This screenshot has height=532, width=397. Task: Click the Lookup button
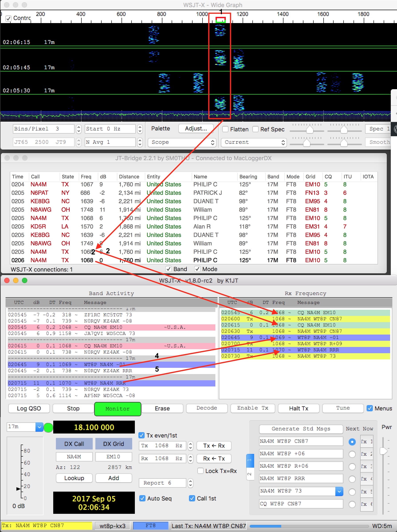74,478
